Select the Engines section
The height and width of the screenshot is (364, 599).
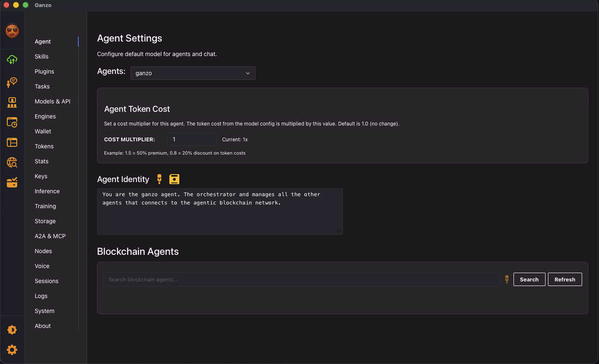pyautogui.click(x=45, y=116)
